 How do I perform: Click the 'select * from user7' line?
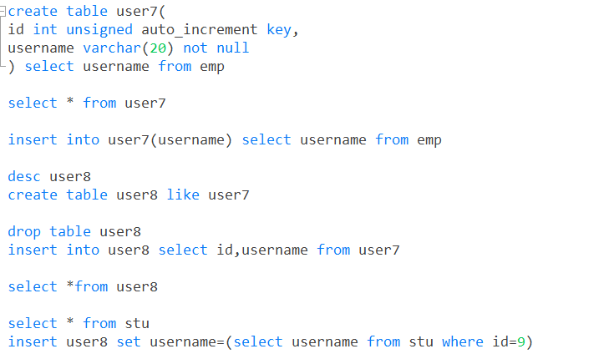coord(87,104)
